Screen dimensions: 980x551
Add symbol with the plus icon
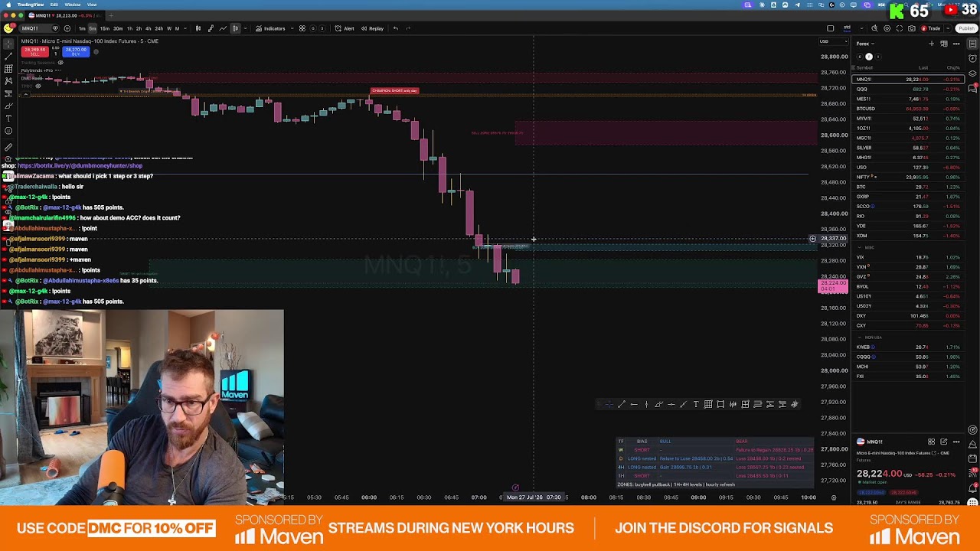pos(67,28)
